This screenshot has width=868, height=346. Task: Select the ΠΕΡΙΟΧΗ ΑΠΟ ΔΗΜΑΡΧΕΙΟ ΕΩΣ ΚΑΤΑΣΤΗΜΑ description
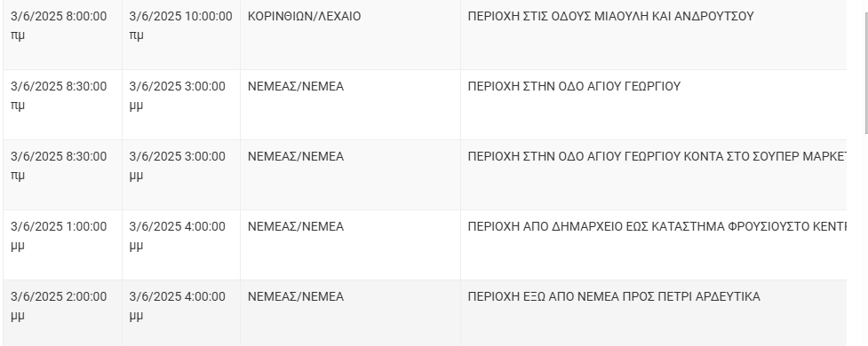pyautogui.click(x=657, y=227)
